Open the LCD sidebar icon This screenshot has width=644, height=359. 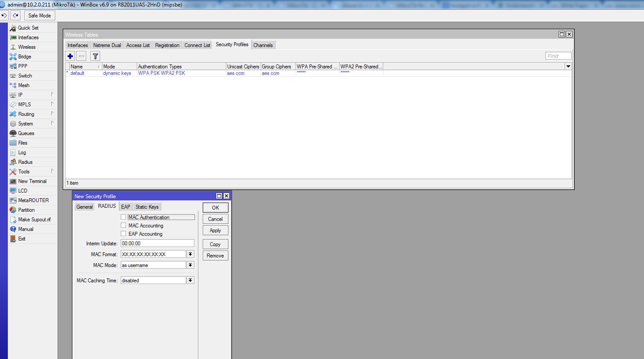point(13,191)
